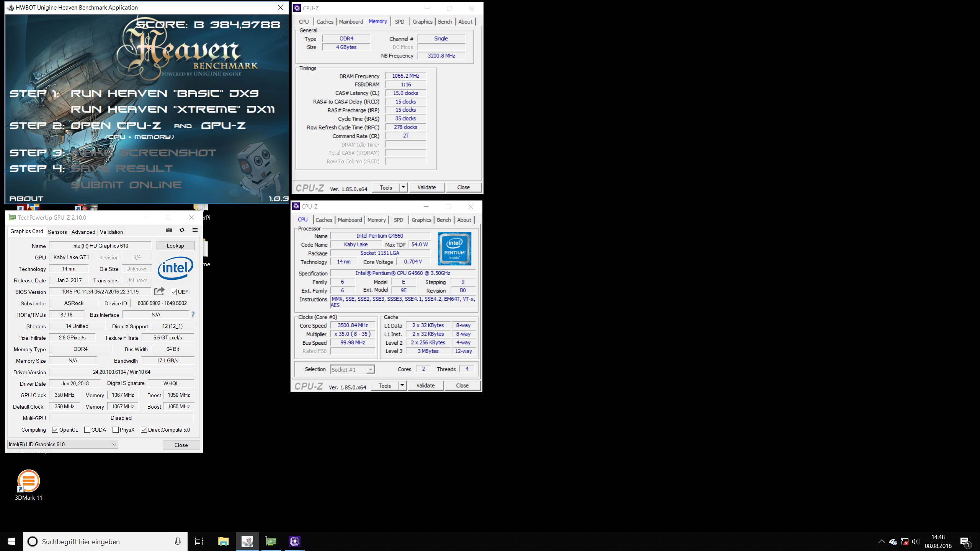
Task: Click Open CPU-Z in Heaven app step 2
Action: (116, 126)
